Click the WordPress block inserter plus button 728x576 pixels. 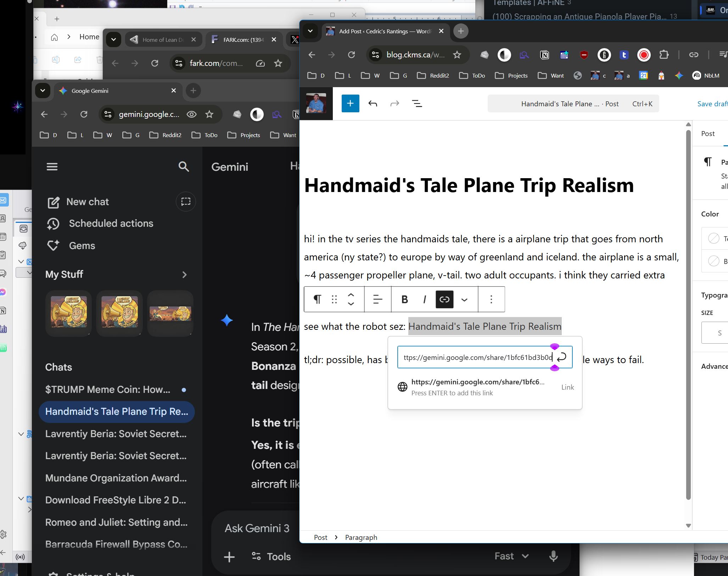[350, 103]
